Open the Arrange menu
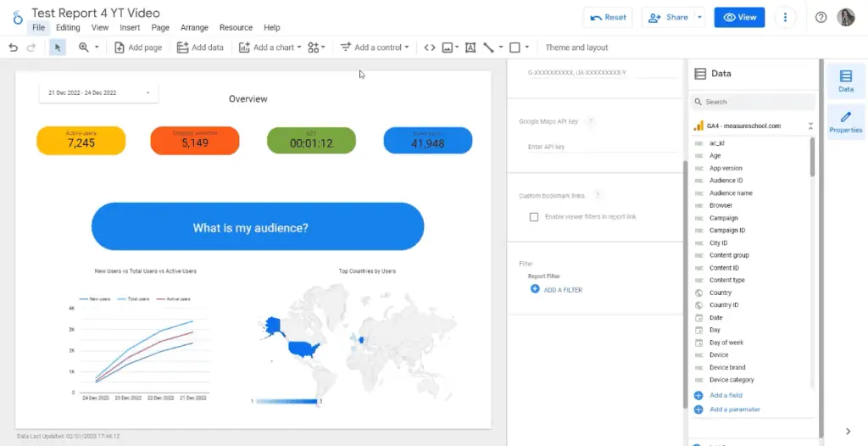Viewport: 868px width, 446px height. click(194, 28)
